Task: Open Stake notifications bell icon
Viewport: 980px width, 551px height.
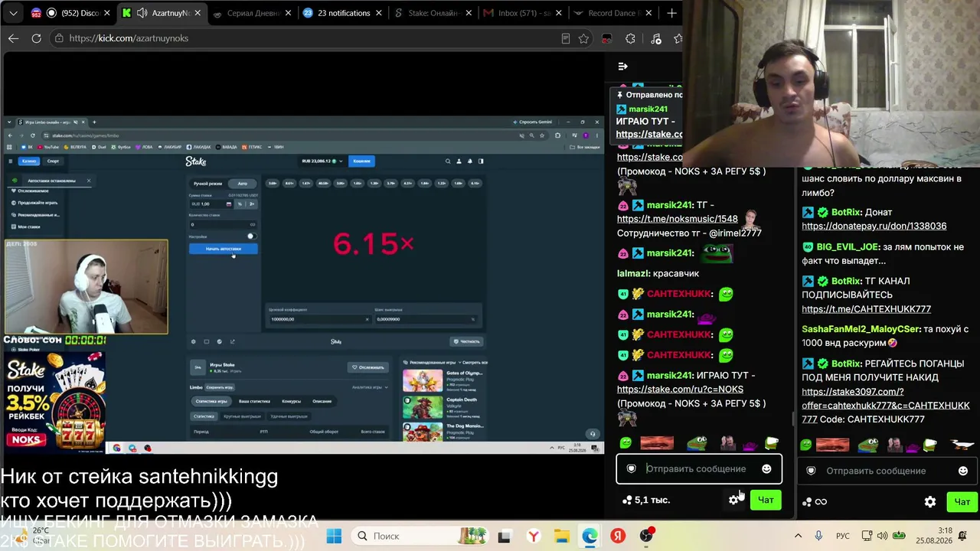Action: click(x=469, y=161)
